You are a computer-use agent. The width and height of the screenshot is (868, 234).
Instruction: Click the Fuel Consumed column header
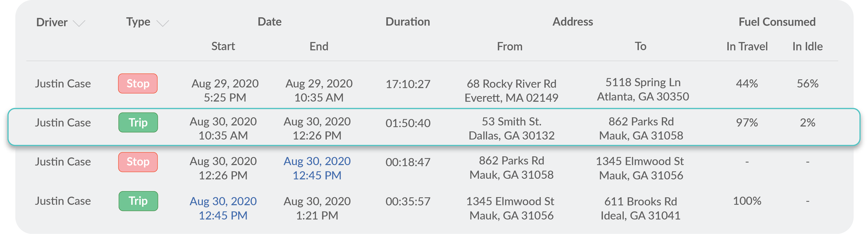click(x=777, y=22)
